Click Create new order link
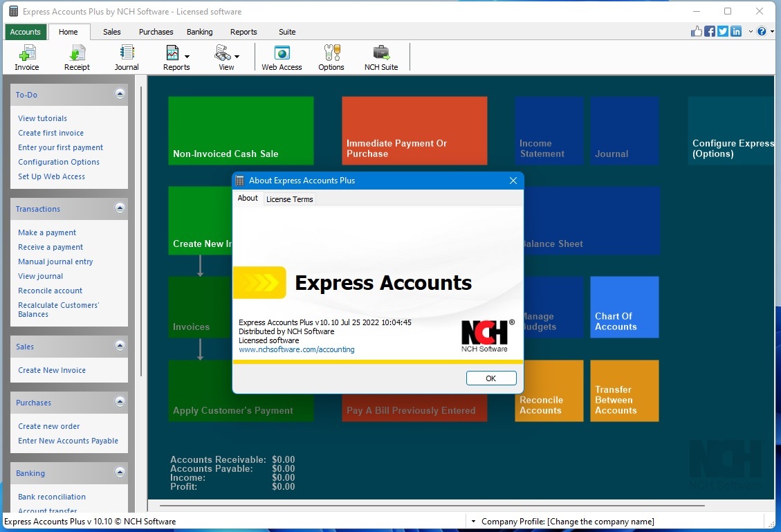781x532 pixels. point(49,426)
